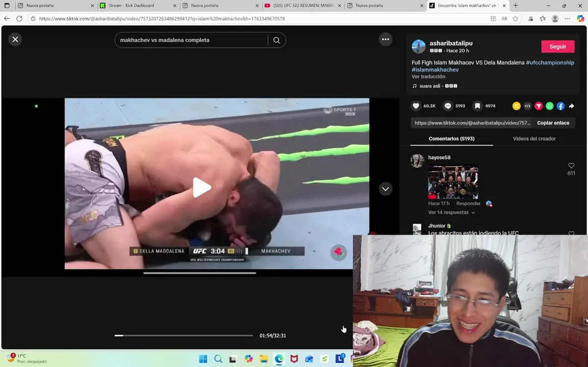The width and height of the screenshot is (588, 367).
Task: Click the blue L app on taskbar
Action: 340,359
